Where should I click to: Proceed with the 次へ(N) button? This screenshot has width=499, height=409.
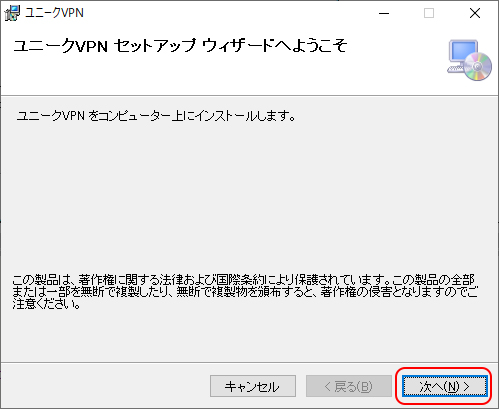click(444, 386)
